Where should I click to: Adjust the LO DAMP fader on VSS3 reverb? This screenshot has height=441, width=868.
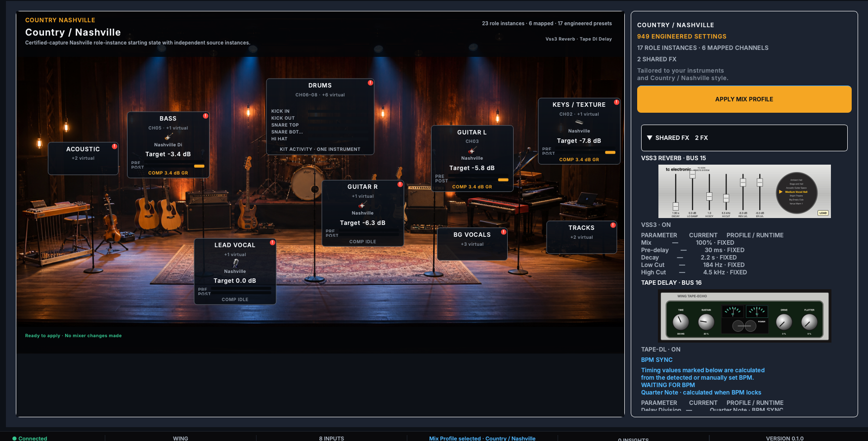(x=693, y=174)
